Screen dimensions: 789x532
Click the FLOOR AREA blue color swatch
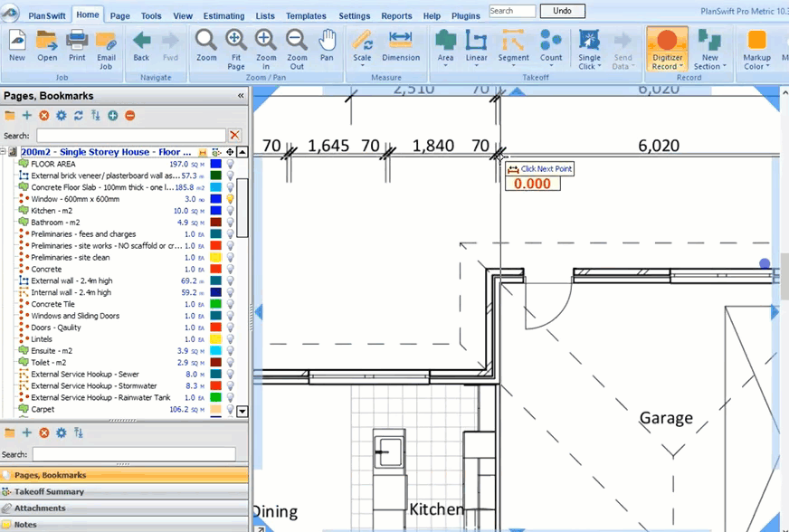point(216,164)
